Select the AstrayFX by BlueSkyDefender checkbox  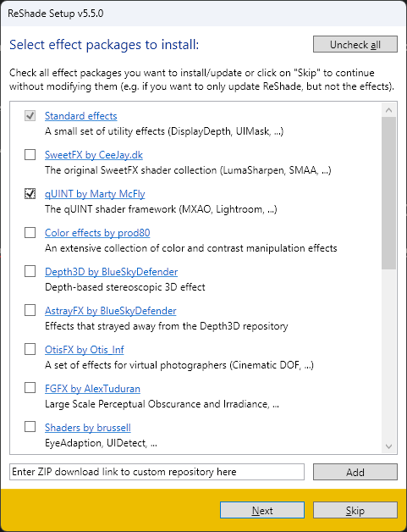click(30, 310)
